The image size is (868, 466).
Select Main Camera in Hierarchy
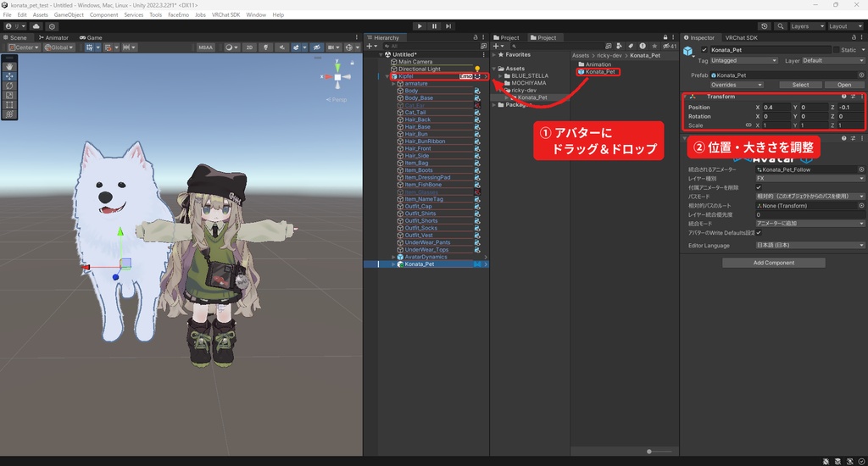click(x=415, y=62)
